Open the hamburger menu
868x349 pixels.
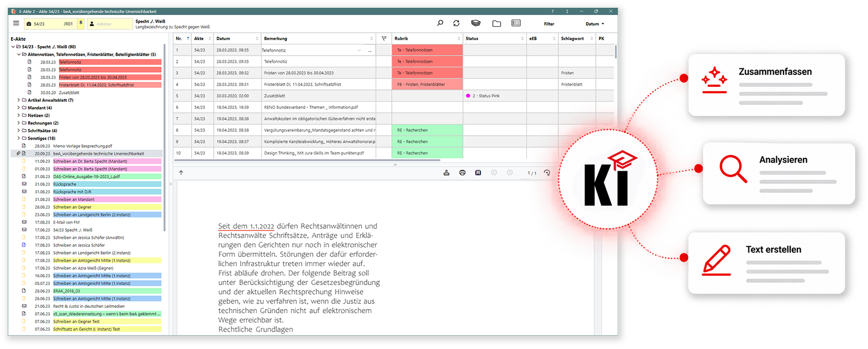pyautogui.click(x=16, y=23)
